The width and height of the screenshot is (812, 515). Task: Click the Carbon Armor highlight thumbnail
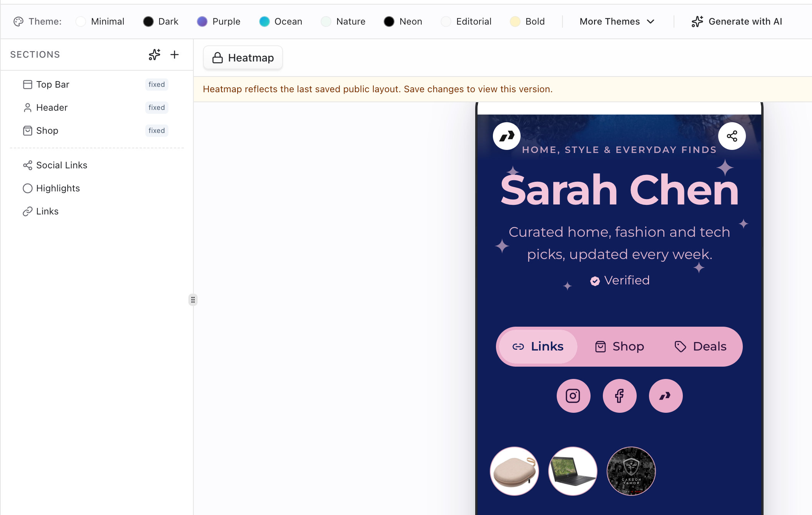point(631,471)
